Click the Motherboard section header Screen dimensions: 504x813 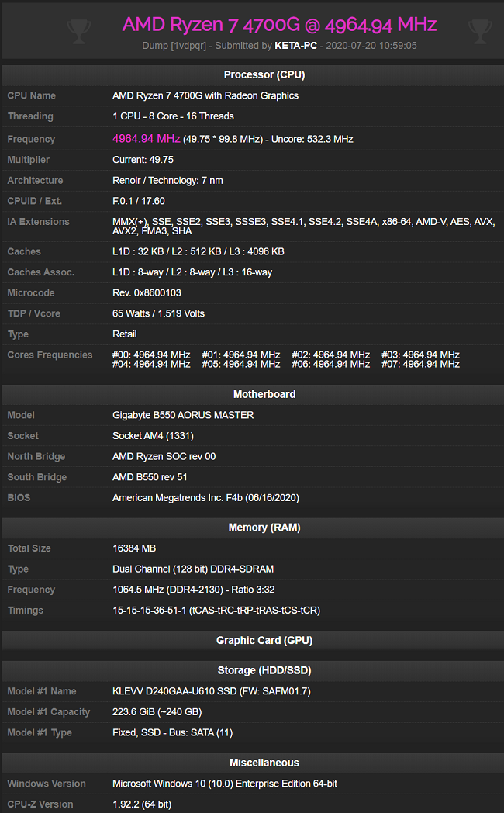point(264,394)
